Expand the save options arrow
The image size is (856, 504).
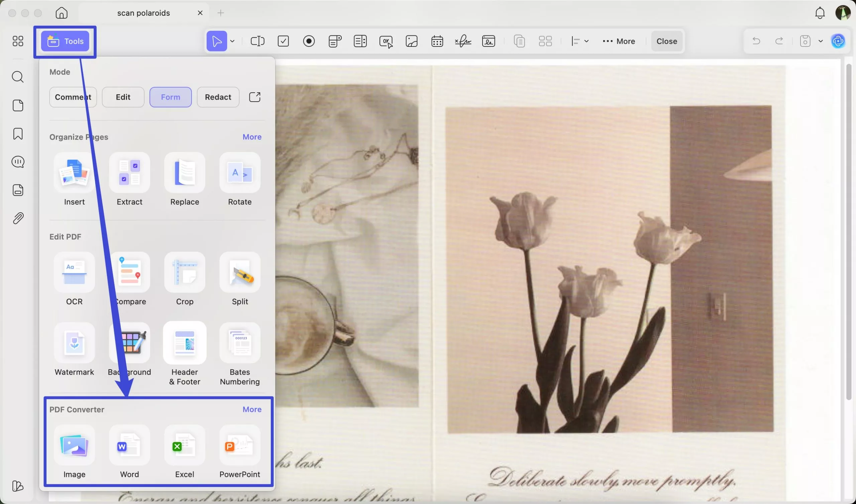(821, 41)
